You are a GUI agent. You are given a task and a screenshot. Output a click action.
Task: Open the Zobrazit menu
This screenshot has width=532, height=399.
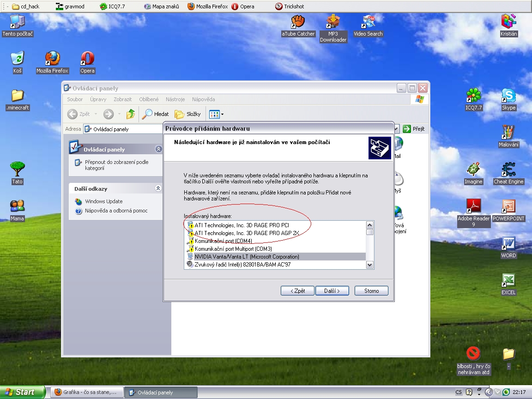pos(122,99)
